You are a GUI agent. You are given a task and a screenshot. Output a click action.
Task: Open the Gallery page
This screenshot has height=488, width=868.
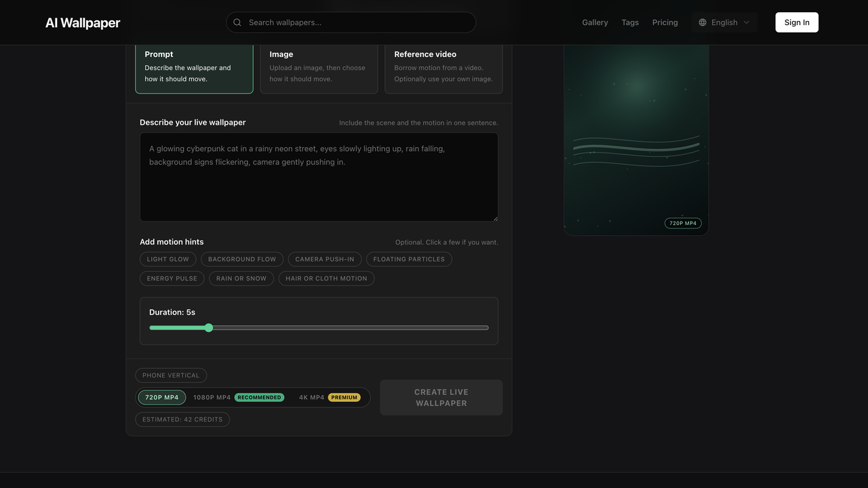pos(595,22)
